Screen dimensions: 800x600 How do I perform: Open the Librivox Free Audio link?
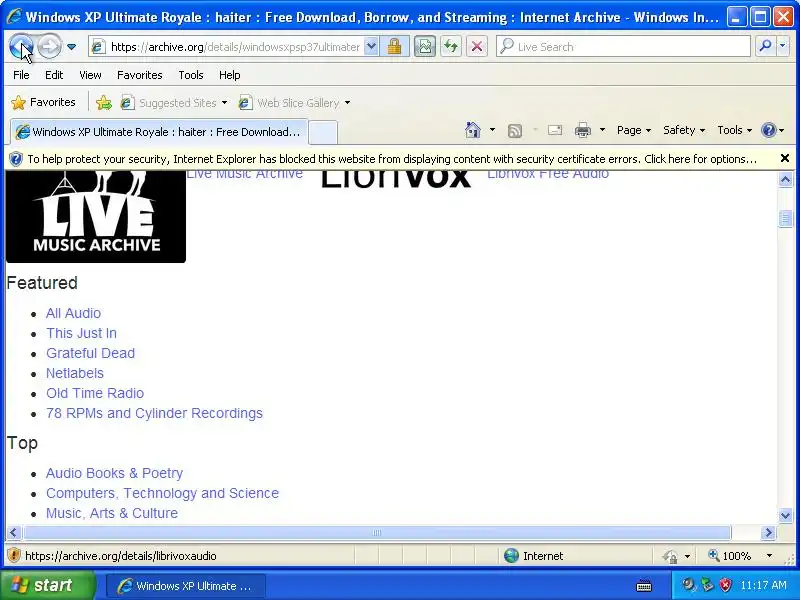click(x=548, y=174)
